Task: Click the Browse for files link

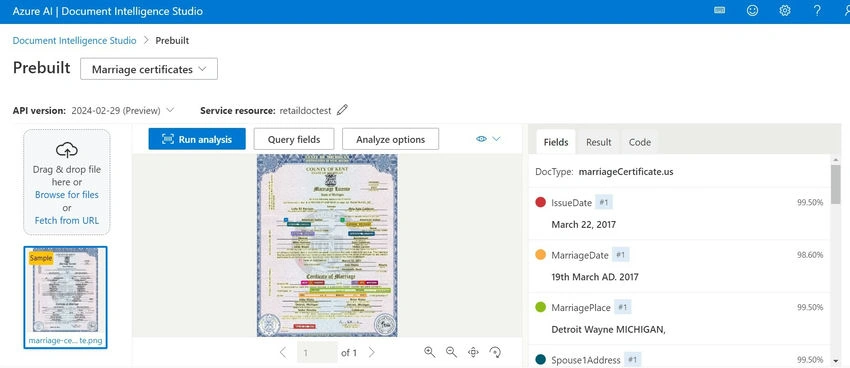Action: 67,195
